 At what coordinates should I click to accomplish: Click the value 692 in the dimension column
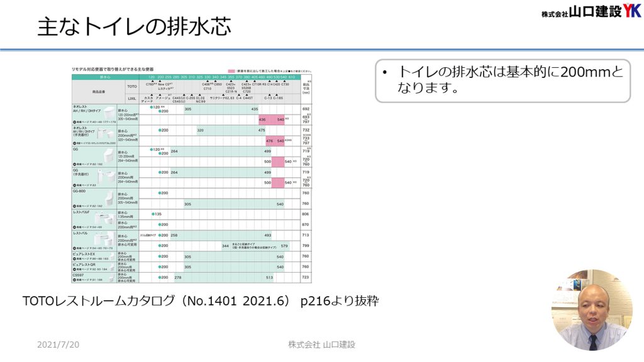tap(306, 109)
